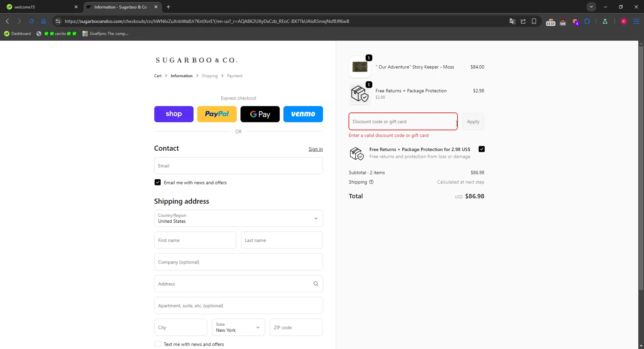Open the monkey extension with badge 1

575,21
